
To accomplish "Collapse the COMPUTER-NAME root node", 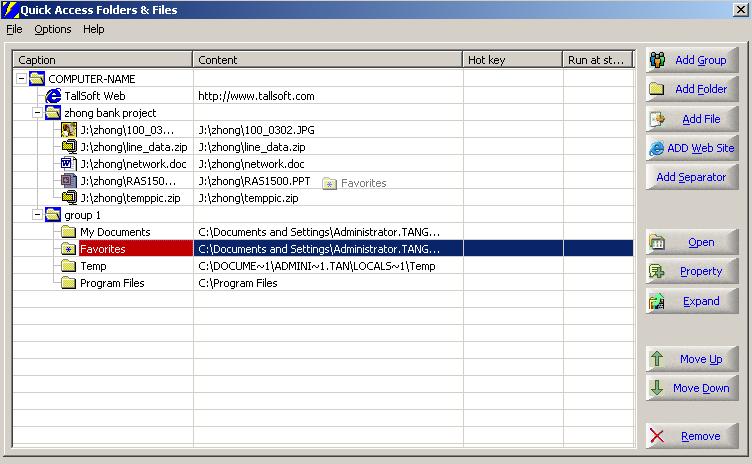I will pos(22,79).
